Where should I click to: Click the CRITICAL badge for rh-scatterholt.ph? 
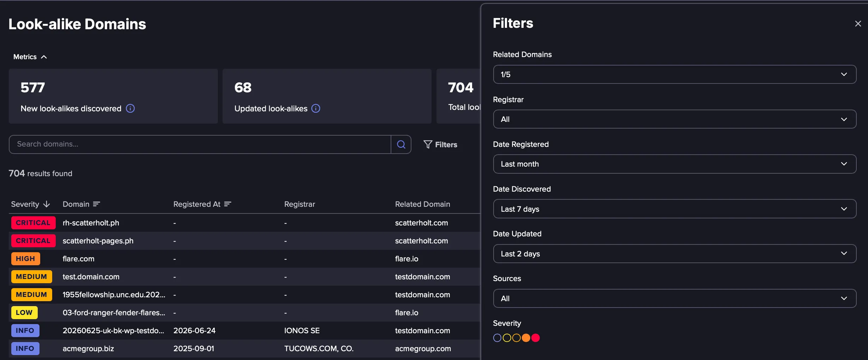33,223
